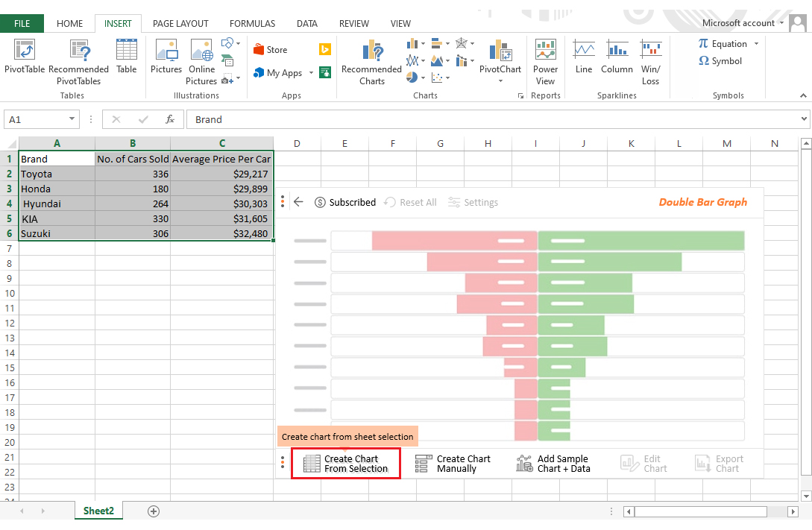Click Reset All in chart panel
This screenshot has width=812, height=530.
tap(410, 202)
